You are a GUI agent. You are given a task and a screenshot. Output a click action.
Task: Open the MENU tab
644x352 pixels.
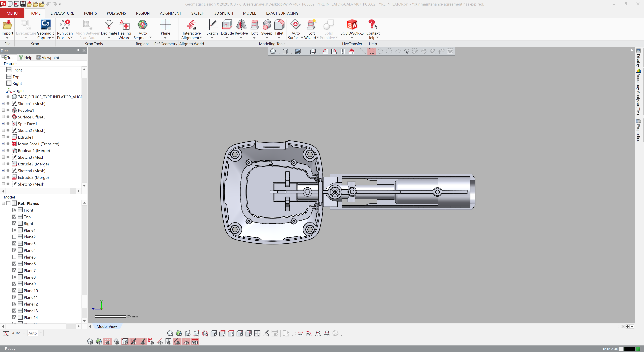coord(12,13)
